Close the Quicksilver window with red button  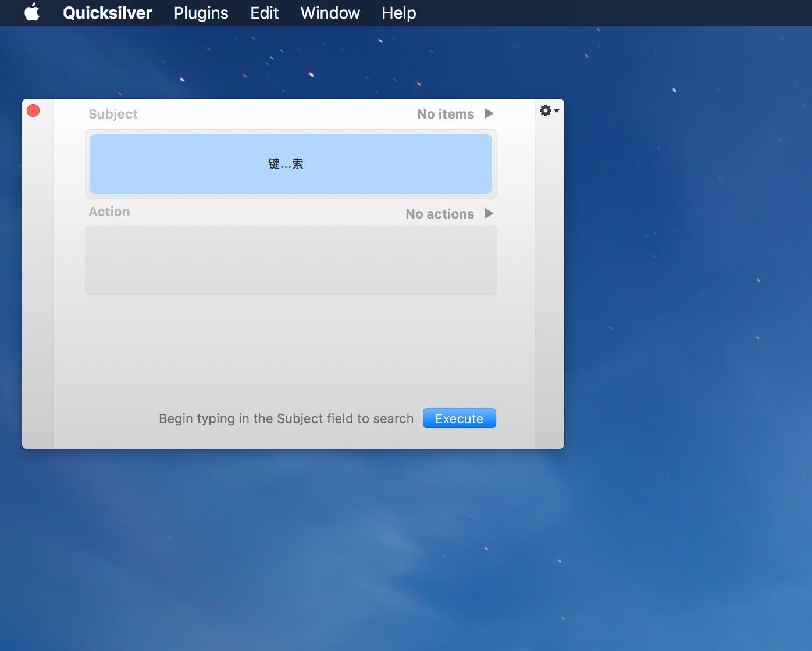pos(33,110)
